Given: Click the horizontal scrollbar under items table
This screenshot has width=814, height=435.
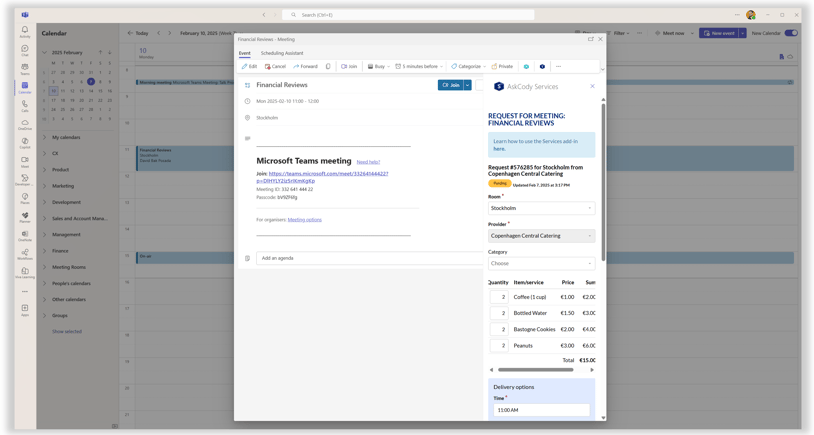Looking at the screenshot, I should pyautogui.click(x=536, y=370).
